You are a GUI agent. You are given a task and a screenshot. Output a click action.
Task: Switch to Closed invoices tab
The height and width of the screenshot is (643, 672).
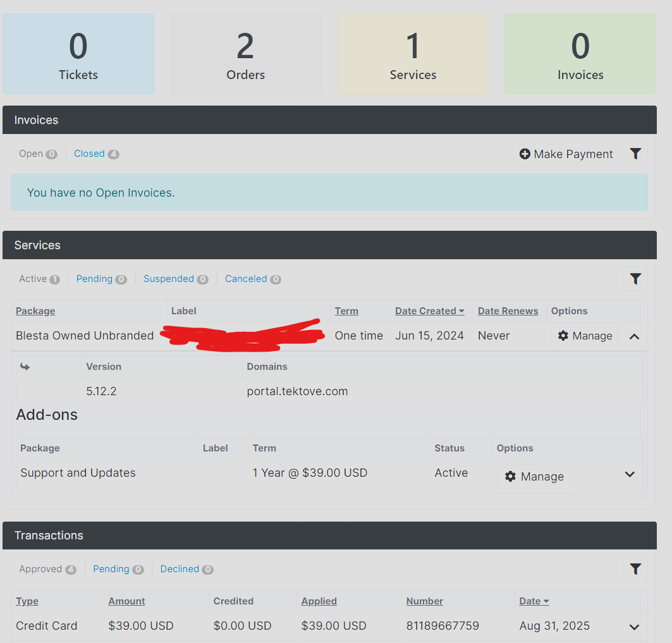coord(89,154)
